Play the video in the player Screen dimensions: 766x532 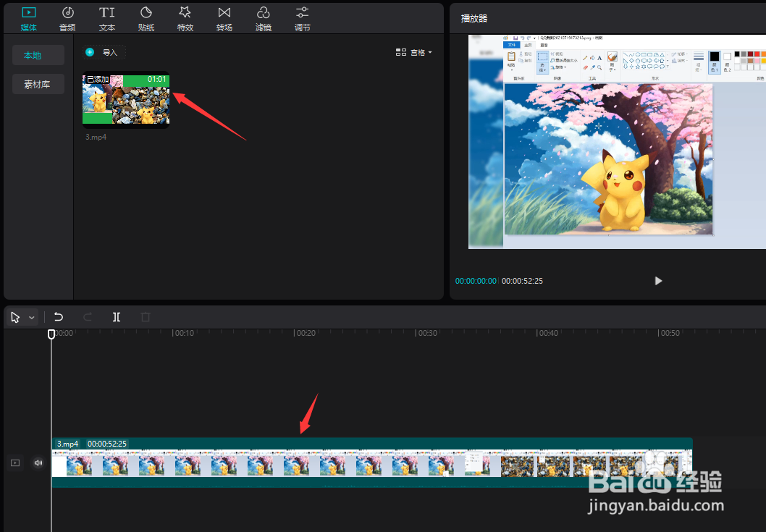tap(658, 281)
